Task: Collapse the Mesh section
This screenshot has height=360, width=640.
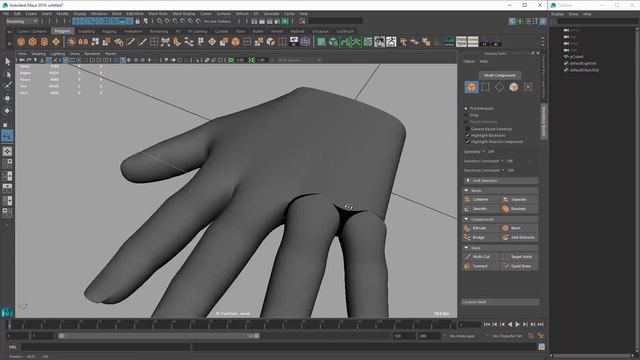Action: [466, 191]
